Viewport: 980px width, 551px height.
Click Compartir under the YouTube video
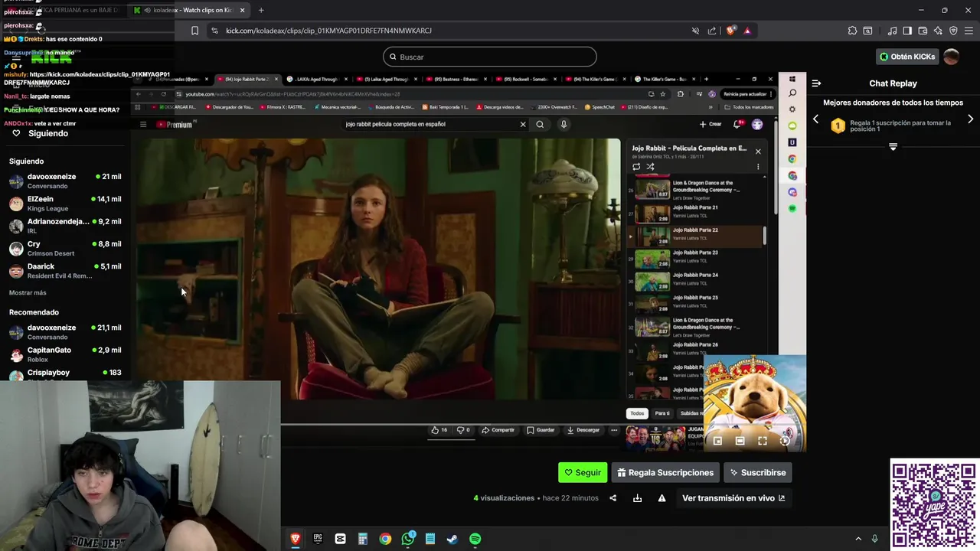pos(498,430)
